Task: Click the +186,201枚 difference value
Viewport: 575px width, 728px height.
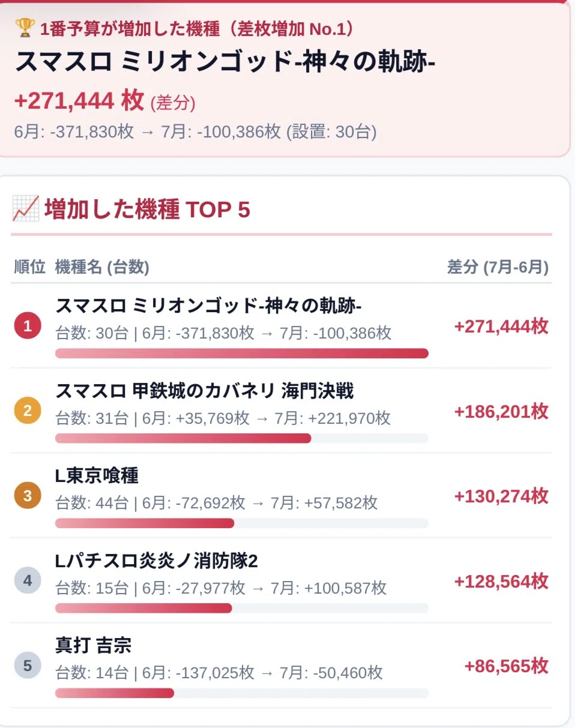Action: (501, 412)
